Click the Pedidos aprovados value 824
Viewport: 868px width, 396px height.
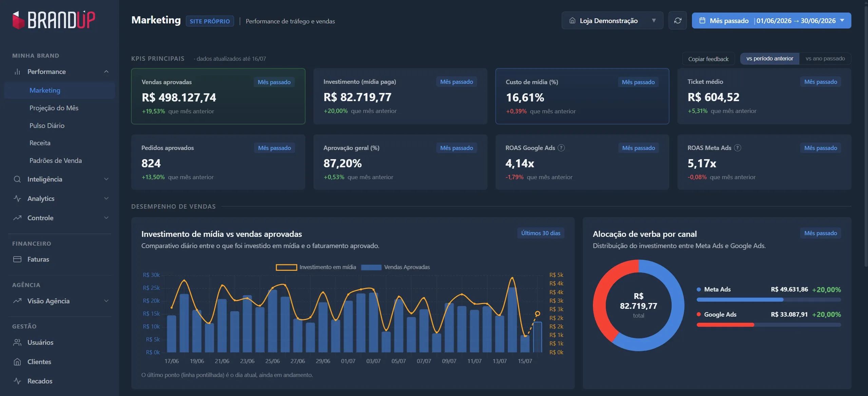(x=151, y=164)
